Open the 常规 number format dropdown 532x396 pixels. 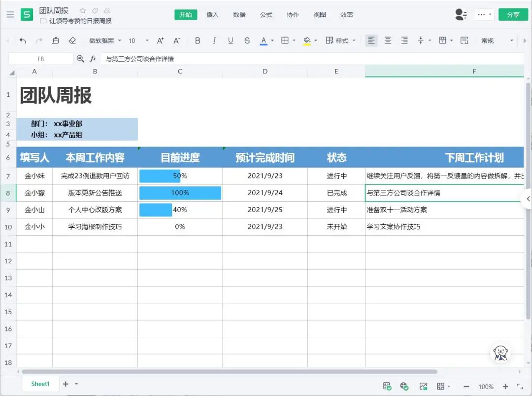[497, 41]
